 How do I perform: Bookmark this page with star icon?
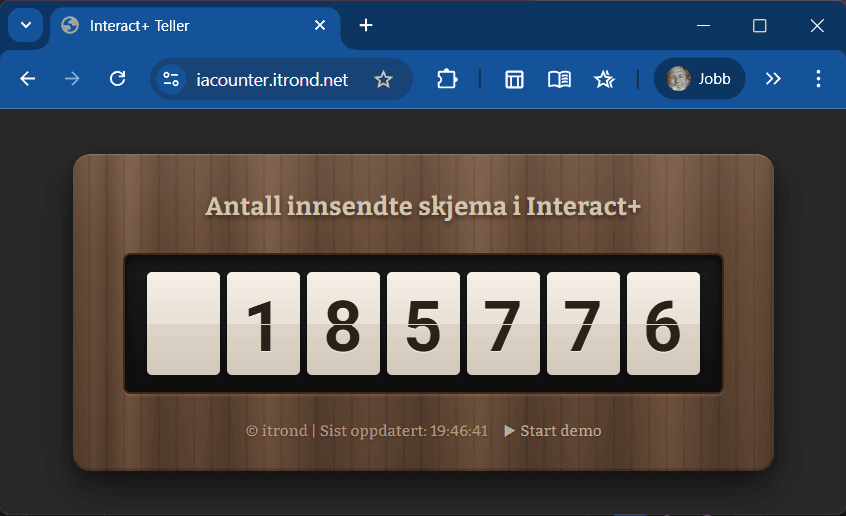384,79
